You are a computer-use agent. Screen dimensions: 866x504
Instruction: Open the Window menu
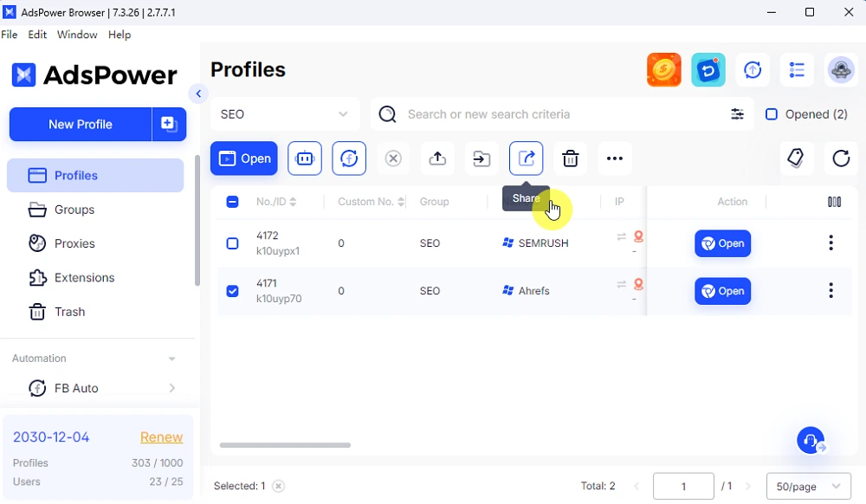tap(77, 35)
